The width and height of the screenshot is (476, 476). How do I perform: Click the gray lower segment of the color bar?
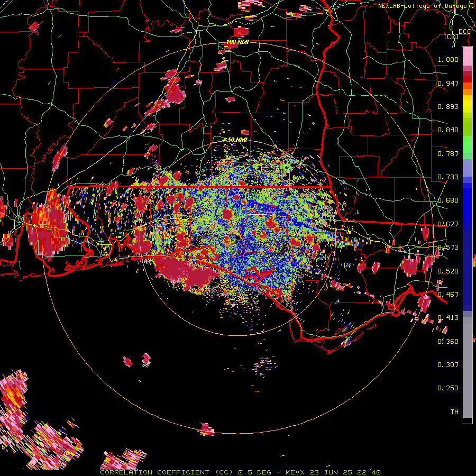[467, 368]
